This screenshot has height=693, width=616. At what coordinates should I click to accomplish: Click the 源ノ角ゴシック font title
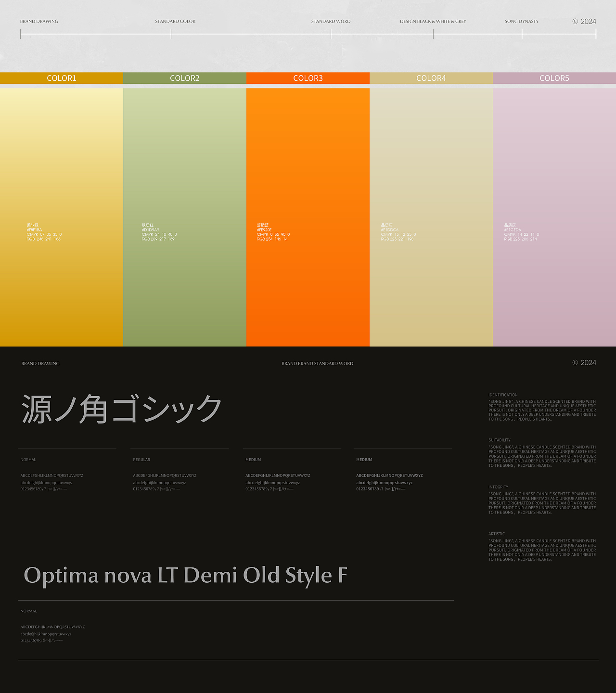(122, 409)
